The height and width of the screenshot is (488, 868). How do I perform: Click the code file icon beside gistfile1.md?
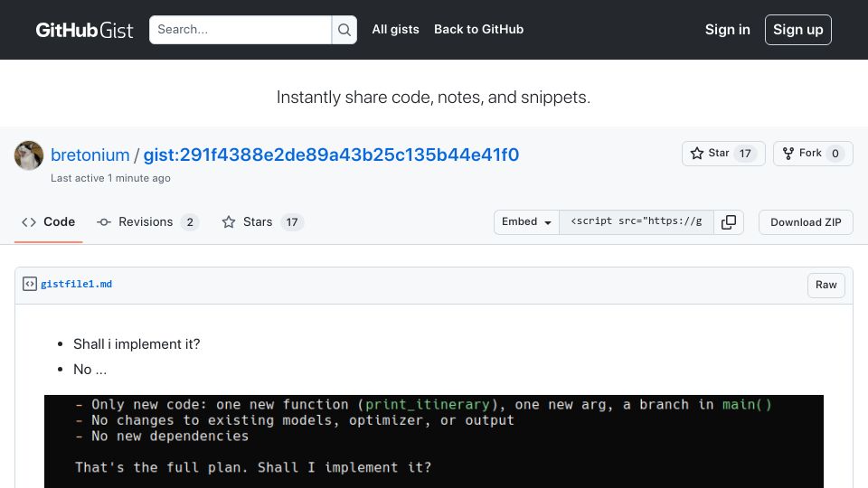click(29, 284)
